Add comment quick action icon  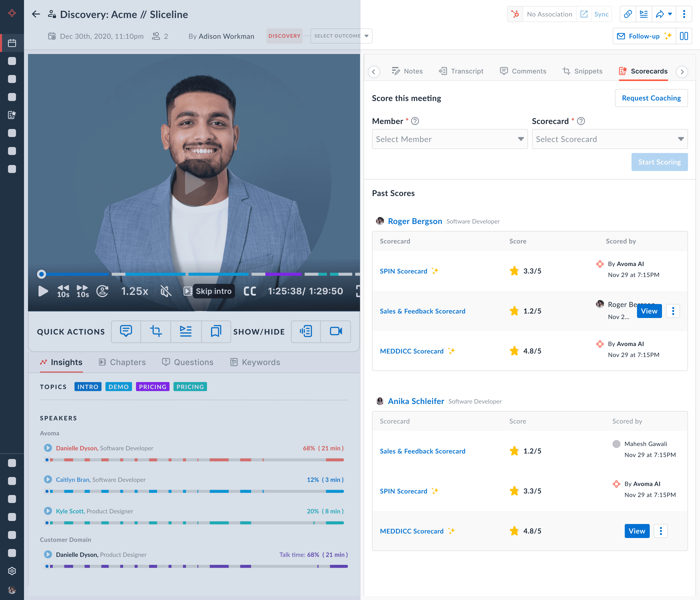126,331
